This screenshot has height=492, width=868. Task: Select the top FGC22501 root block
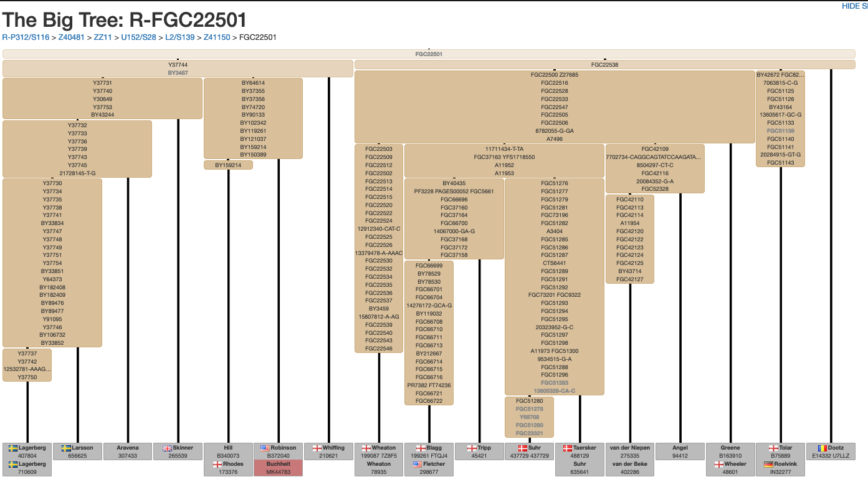(429, 54)
